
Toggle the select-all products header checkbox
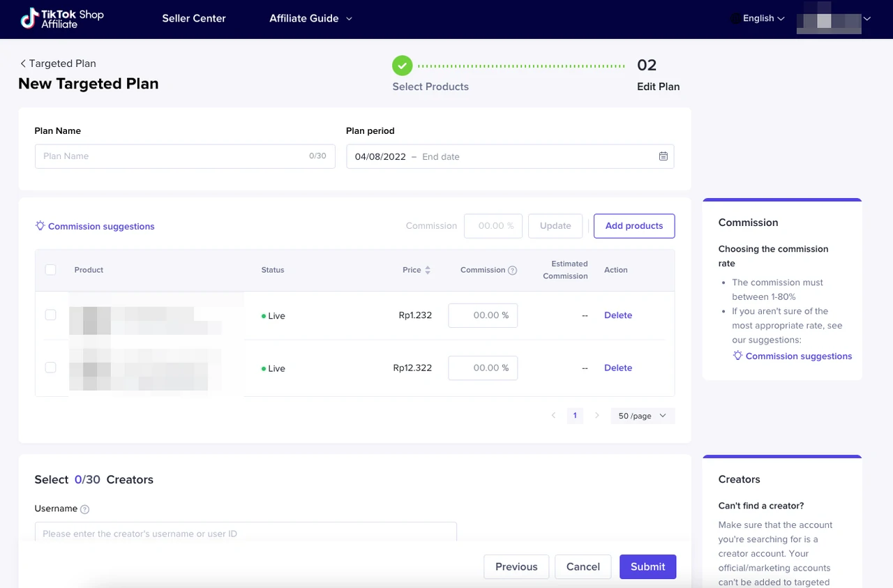pyautogui.click(x=50, y=270)
